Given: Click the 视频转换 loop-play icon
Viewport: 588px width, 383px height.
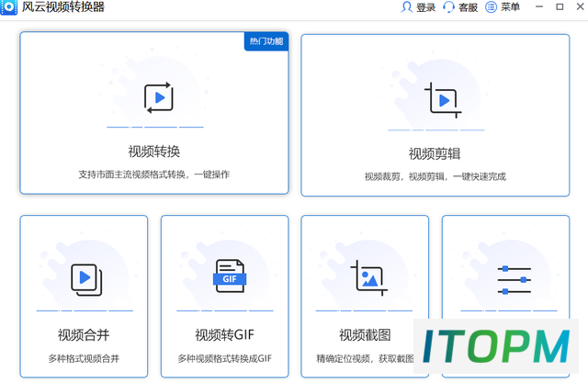Looking at the screenshot, I should pyautogui.click(x=159, y=97).
